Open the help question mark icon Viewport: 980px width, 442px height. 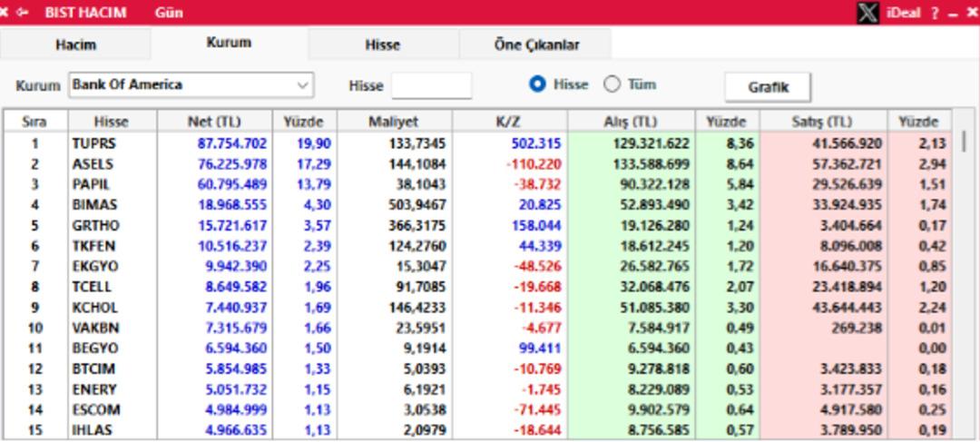point(935,13)
